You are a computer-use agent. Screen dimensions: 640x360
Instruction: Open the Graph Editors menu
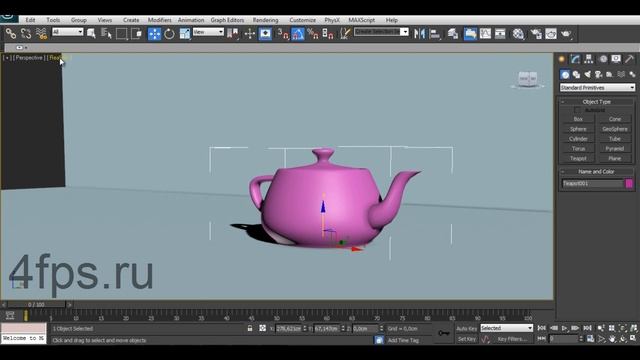coord(227,20)
